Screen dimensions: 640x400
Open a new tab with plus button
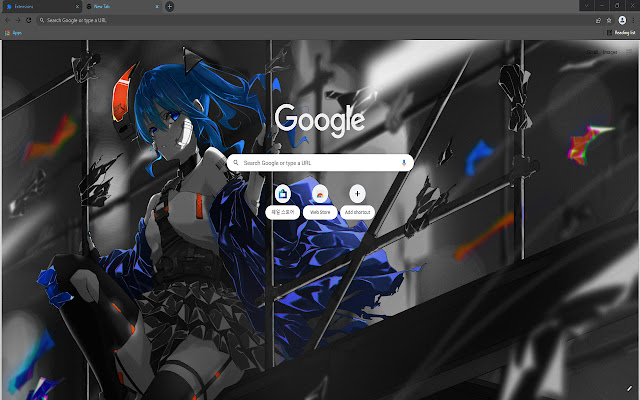click(169, 6)
